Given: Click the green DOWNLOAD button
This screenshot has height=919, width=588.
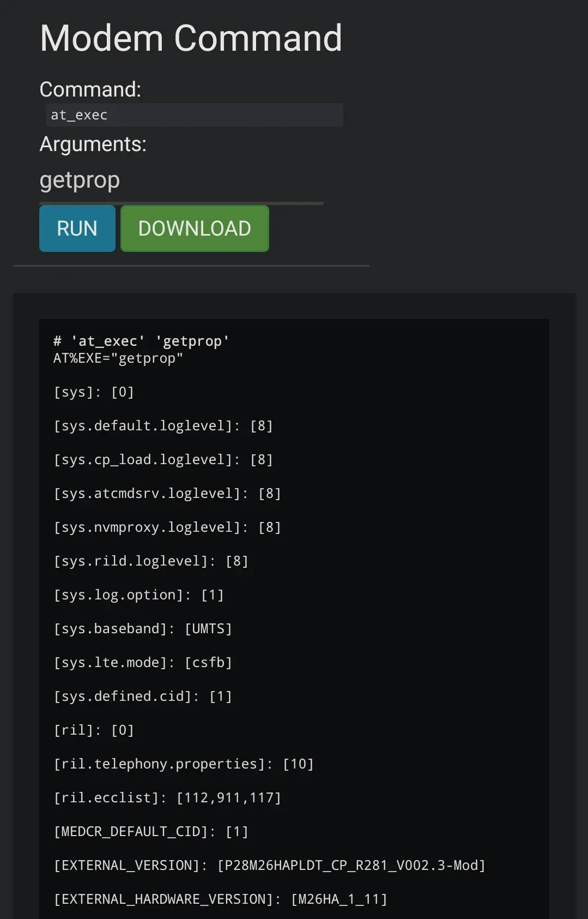Looking at the screenshot, I should pos(195,229).
